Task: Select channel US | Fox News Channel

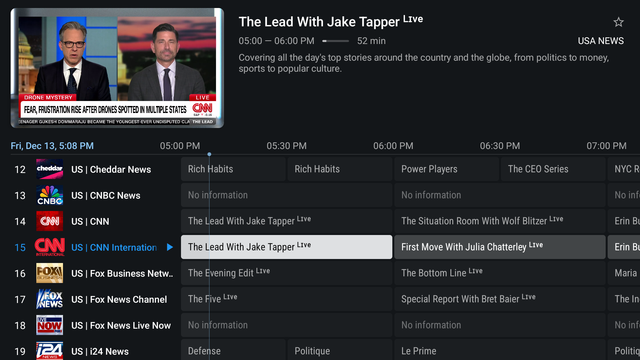Action: [119, 300]
